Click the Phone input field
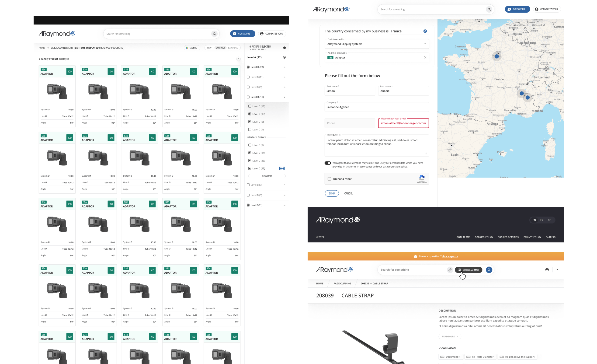597x364 pixels. pos(350,123)
